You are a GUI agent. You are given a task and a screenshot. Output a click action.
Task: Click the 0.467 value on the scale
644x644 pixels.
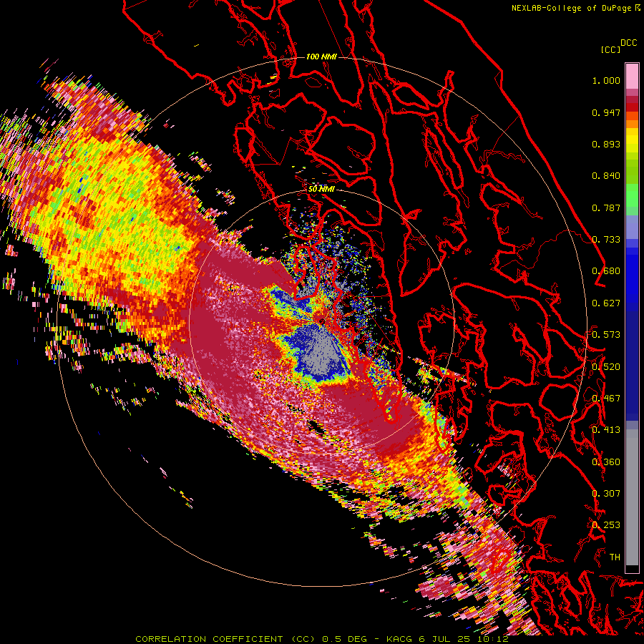pos(606,399)
